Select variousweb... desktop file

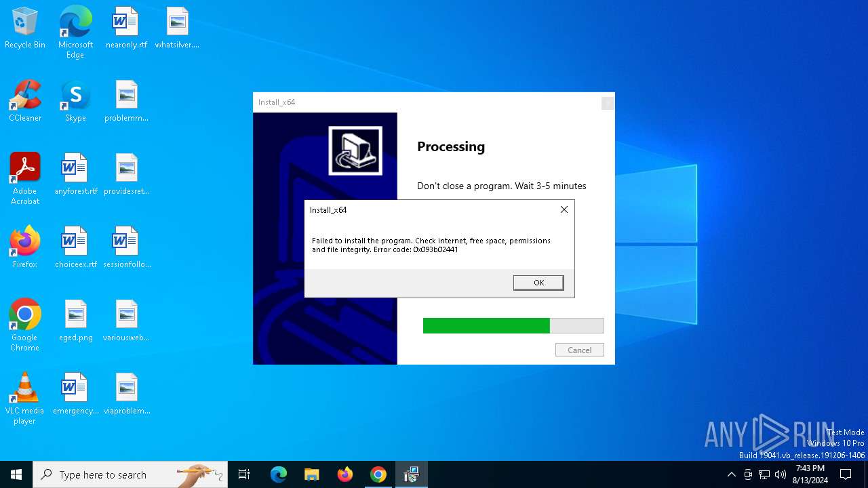pyautogui.click(x=126, y=321)
